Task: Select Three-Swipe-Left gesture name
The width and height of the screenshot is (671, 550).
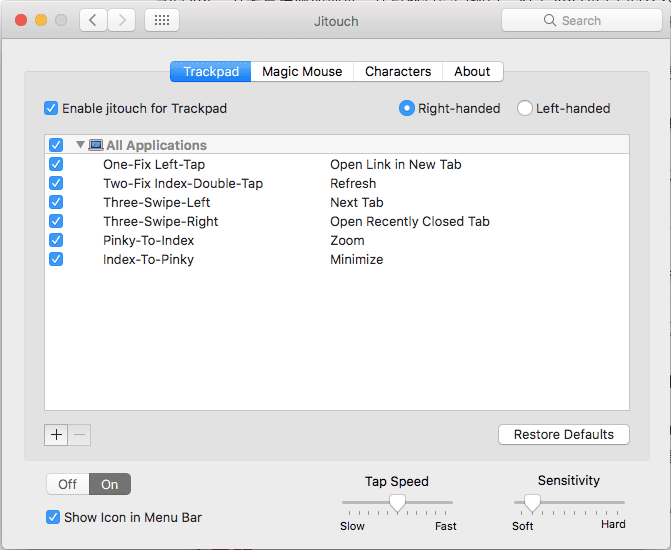Action: (157, 202)
